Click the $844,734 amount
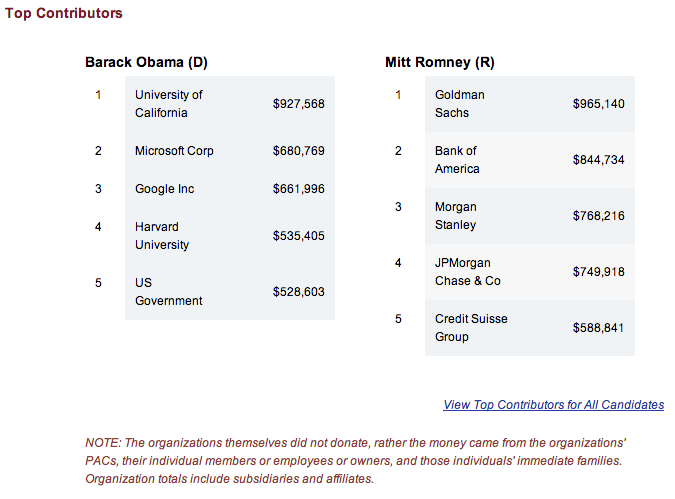This screenshot has width=675, height=499. [598, 160]
